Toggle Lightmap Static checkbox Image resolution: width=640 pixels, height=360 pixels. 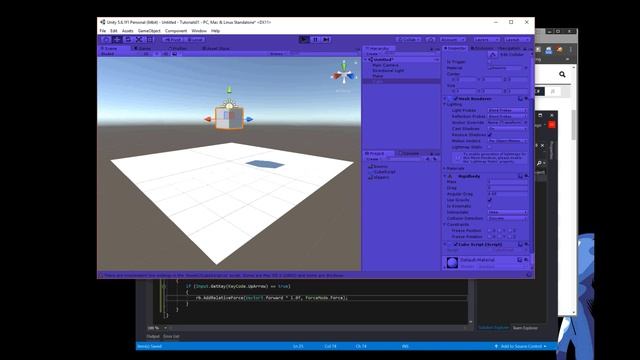pos(490,147)
